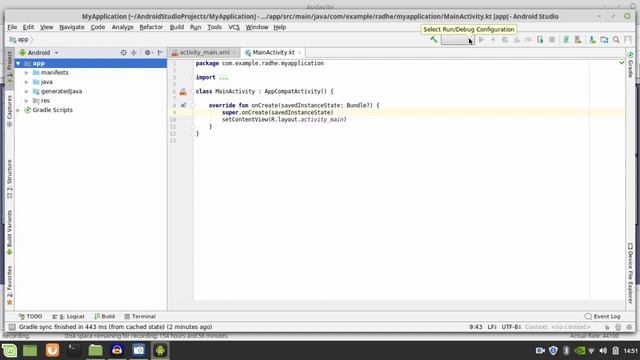
Task: Open the Refactor menu
Action: [x=151, y=27]
